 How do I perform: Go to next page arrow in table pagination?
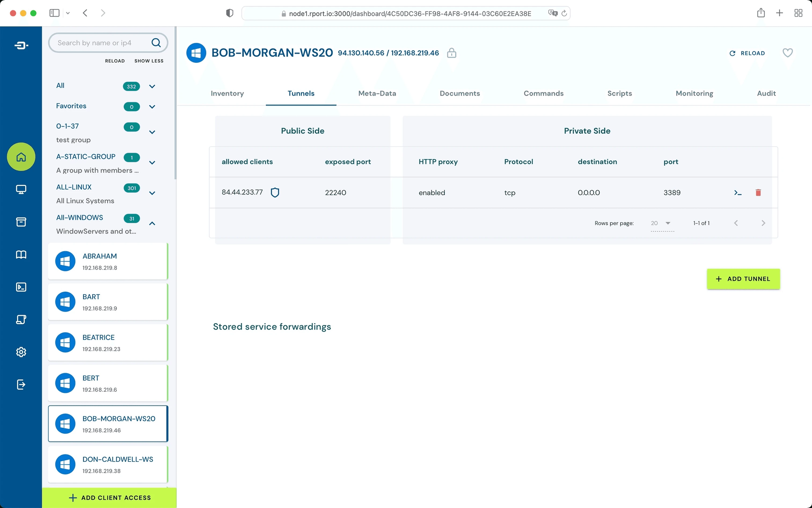[x=763, y=223]
